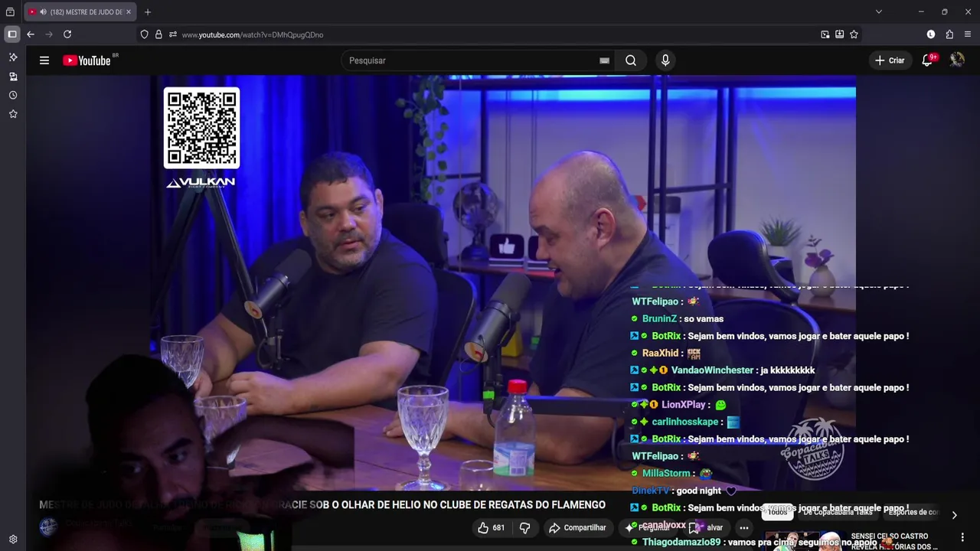The height and width of the screenshot is (551, 980).
Task: Click chat user carlinhosskape
Action: point(685,422)
